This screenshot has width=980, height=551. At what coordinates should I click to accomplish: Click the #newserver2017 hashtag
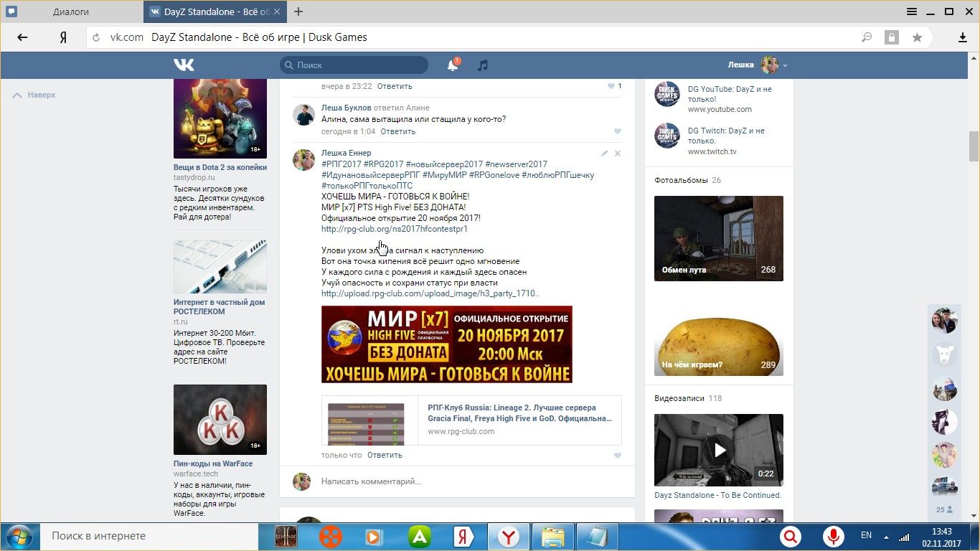(516, 164)
